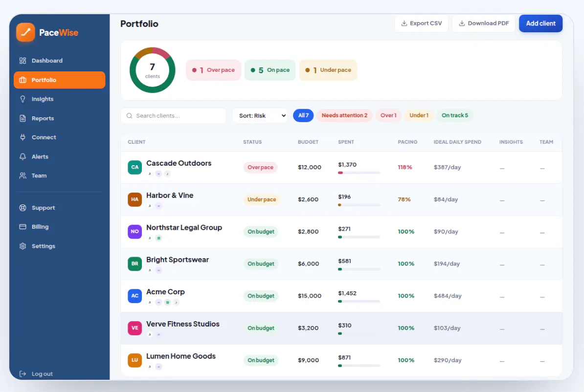Click the 7 clients donut chart
Viewport: 584px width, 392px height.
(152, 70)
